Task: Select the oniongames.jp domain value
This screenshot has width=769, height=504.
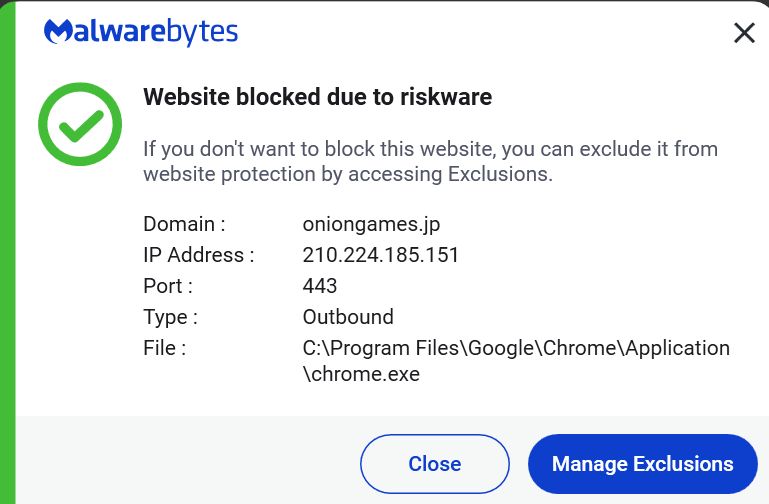Action: click(371, 224)
